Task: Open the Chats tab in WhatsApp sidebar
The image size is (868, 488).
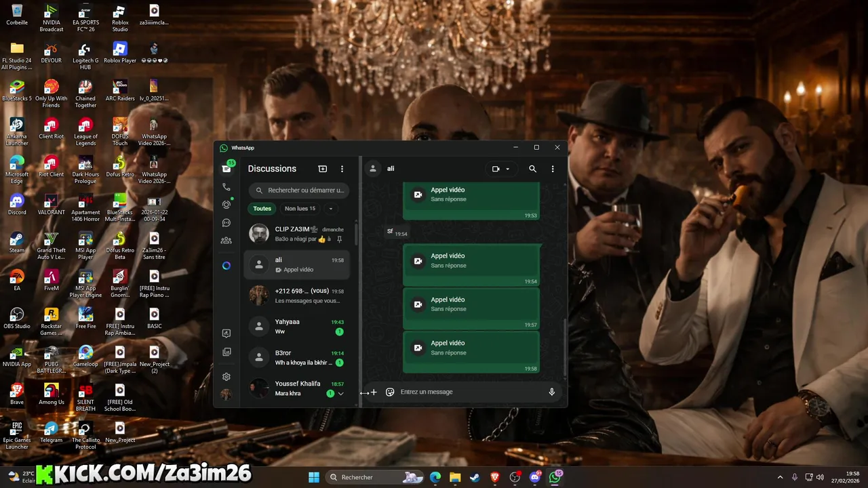Action: tap(226, 169)
